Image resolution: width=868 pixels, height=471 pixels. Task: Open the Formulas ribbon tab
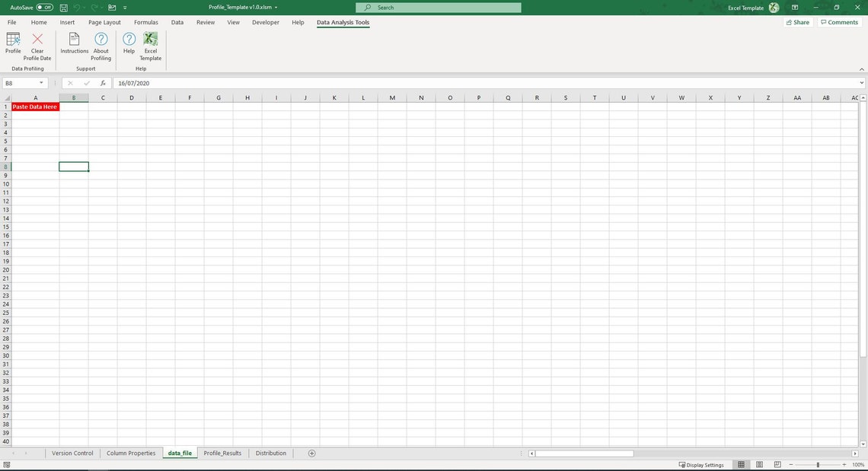tap(146, 23)
